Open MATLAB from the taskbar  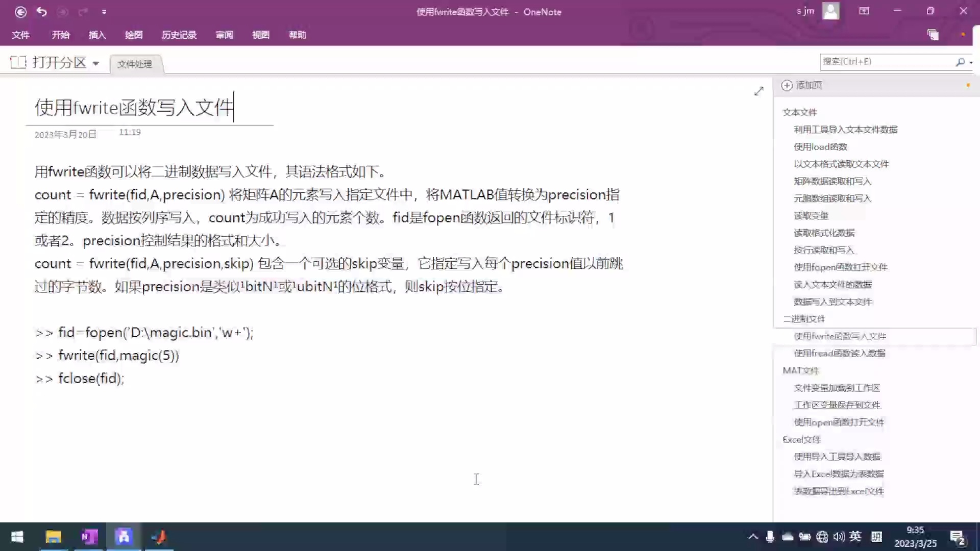pyautogui.click(x=159, y=537)
